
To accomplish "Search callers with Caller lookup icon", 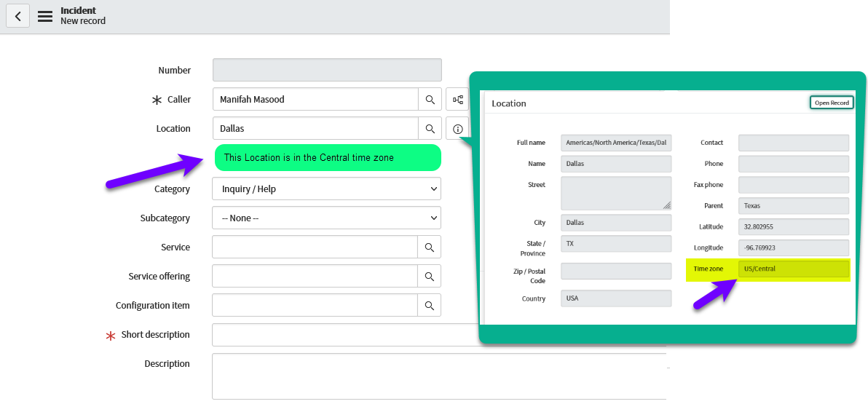I will click(x=430, y=99).
